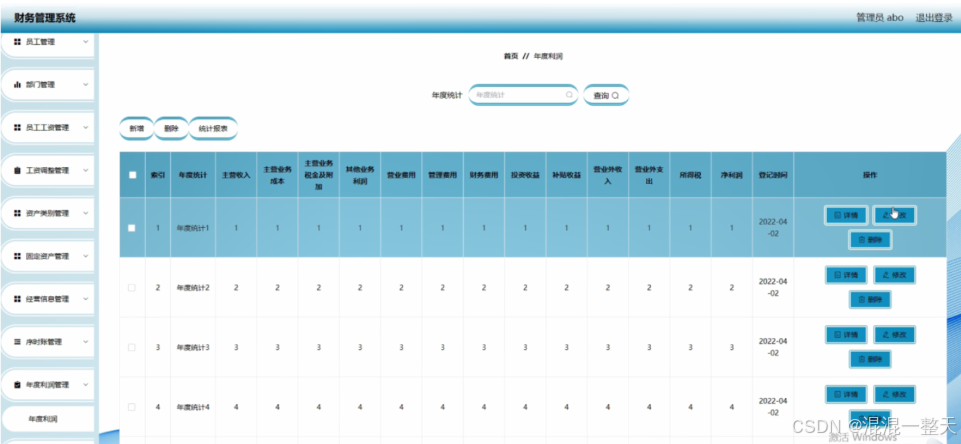Viewport: 961px width, 444px height.
Task: Click the 年度利润管理 clipboard icon in the sidebar
Action: (x=17, y=385)
